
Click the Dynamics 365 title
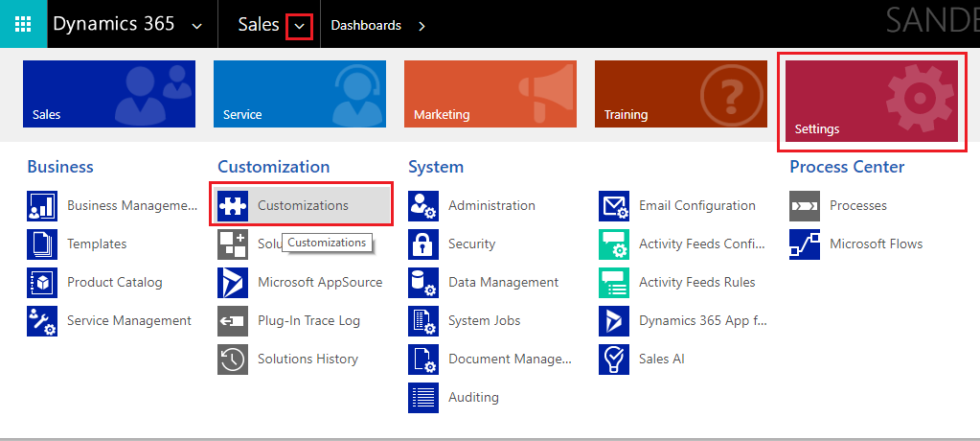(114, 24)
